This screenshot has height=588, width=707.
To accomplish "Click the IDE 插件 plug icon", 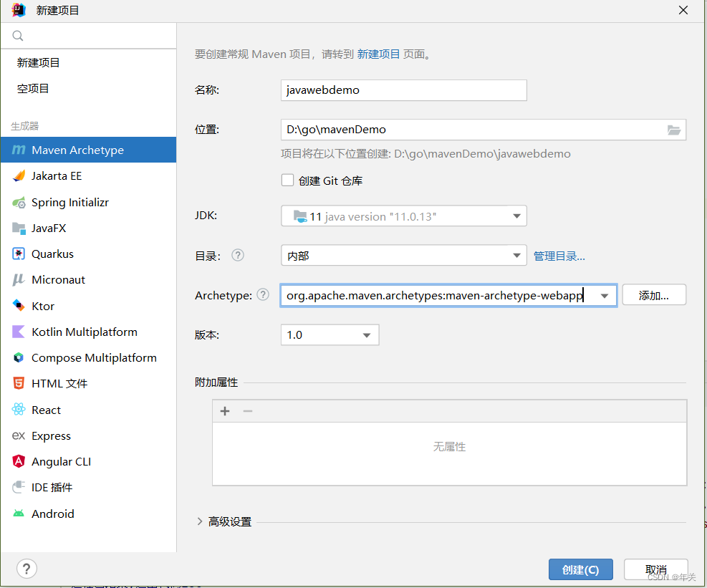I will 19,487.
